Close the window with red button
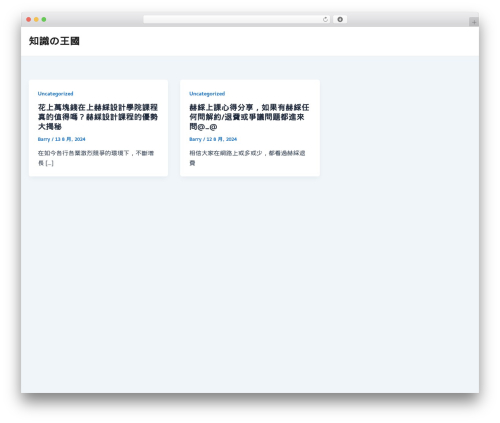 [x=29, y=20]
